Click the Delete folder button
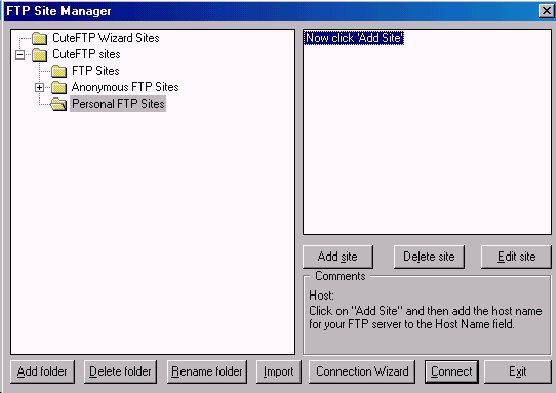 click(x=120, y=372)
